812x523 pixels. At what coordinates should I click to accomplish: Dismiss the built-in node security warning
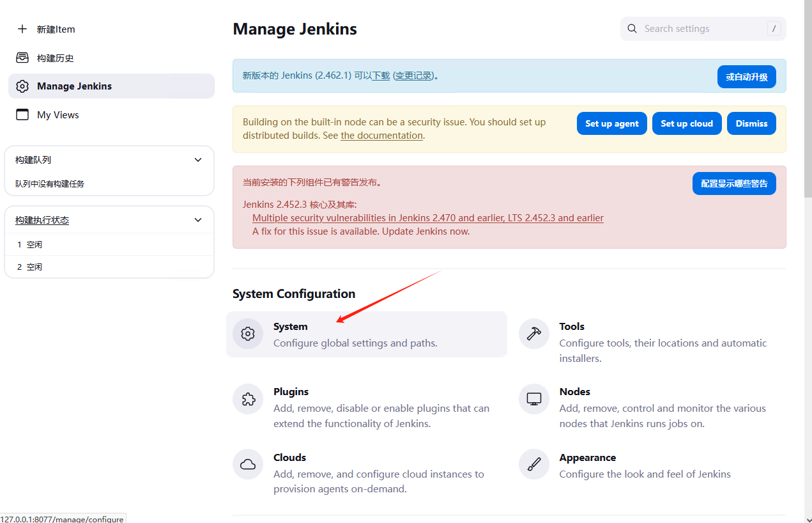point(751,123)
